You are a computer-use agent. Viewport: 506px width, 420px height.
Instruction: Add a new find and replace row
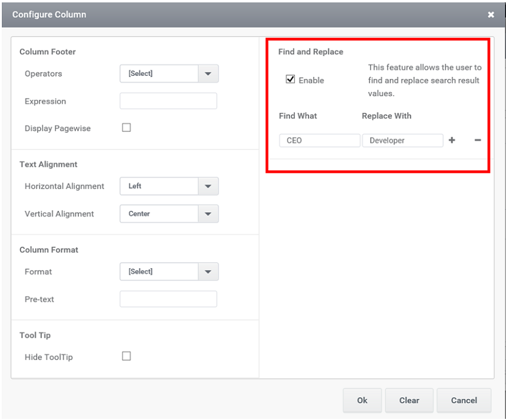[452, 140]
